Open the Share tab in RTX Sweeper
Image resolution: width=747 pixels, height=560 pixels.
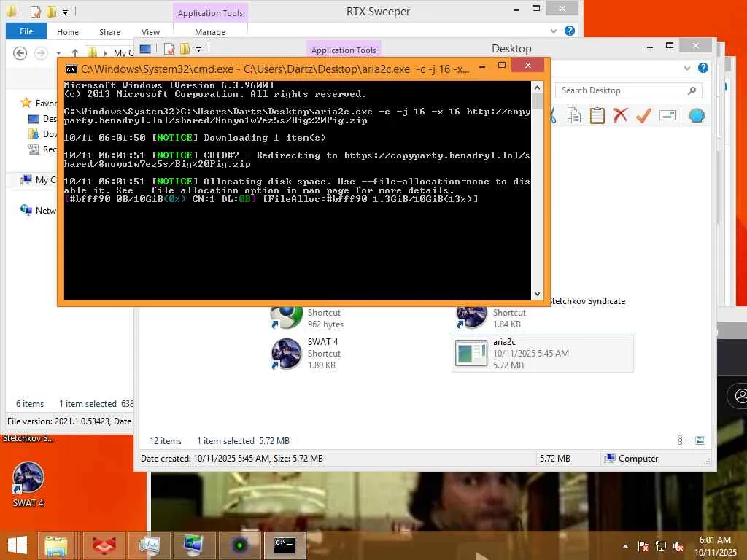coord(109,32)
